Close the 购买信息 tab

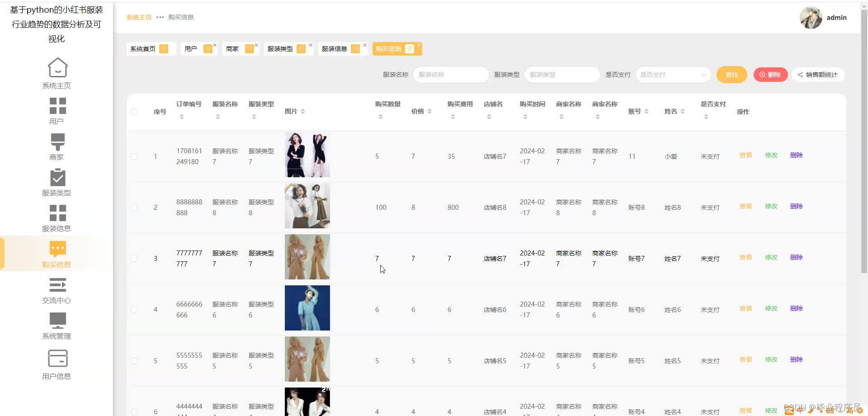tap(419, 45)
